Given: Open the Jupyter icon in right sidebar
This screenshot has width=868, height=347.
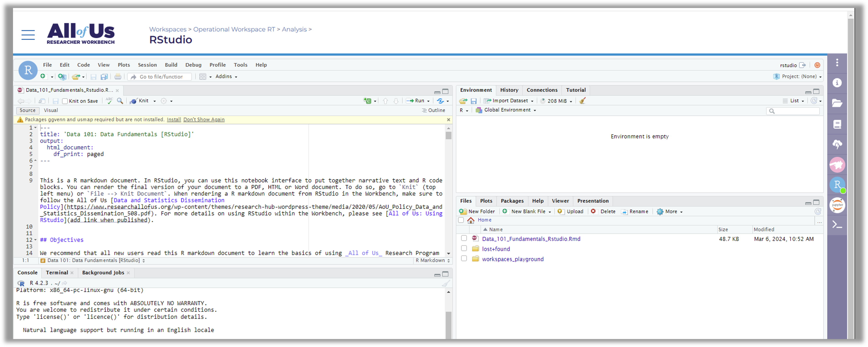Looking at the screenshot, I should (x=837, y=205).
